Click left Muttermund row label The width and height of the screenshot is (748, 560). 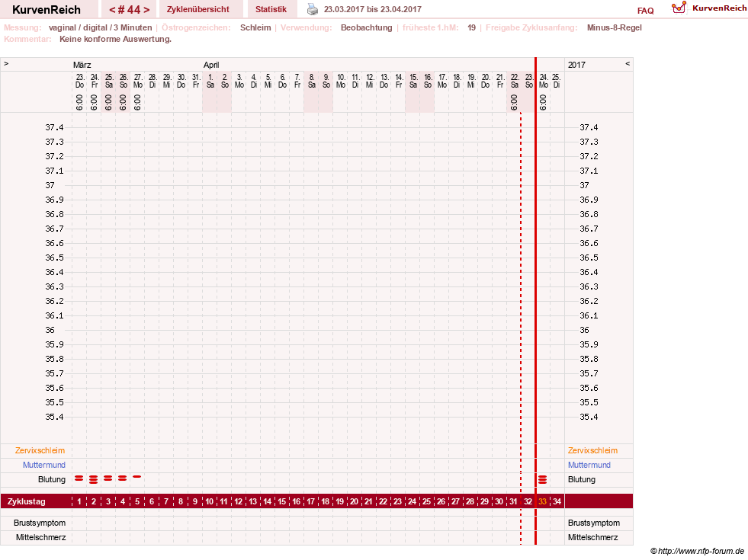pyautogui.click(x=44, y=466)
